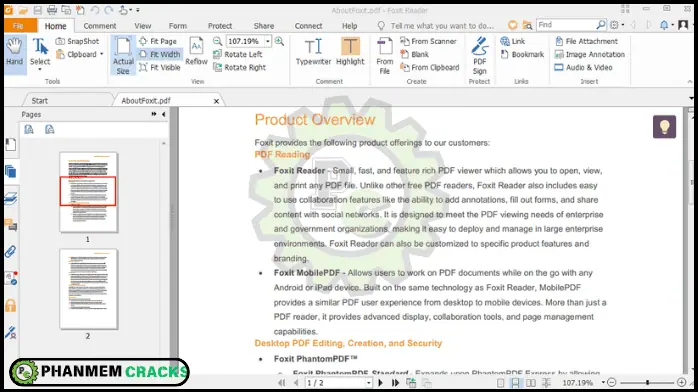Open the Protect ribbon tab
This screenshot has height=392, width=698.
[220, 26]
